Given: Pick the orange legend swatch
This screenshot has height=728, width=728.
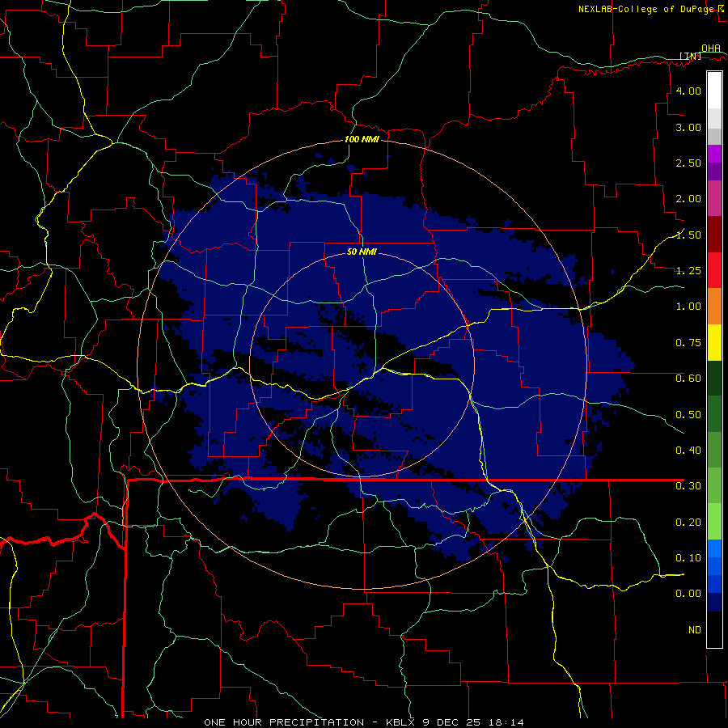Looking at the screenshot, I should tap(714, 306).
